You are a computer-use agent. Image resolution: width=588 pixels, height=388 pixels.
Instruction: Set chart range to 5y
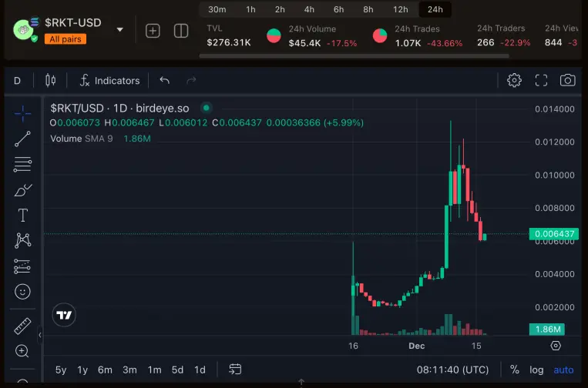(x=61, y=370)
